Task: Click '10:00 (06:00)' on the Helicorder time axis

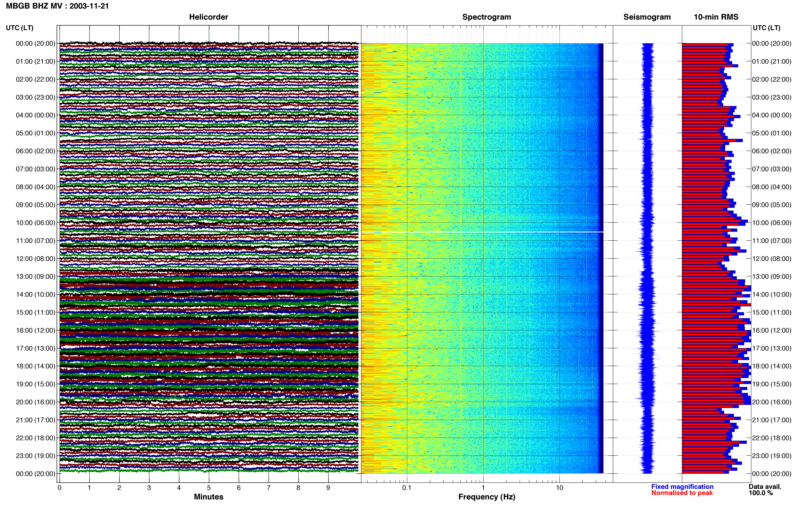Action: point(36,223)
